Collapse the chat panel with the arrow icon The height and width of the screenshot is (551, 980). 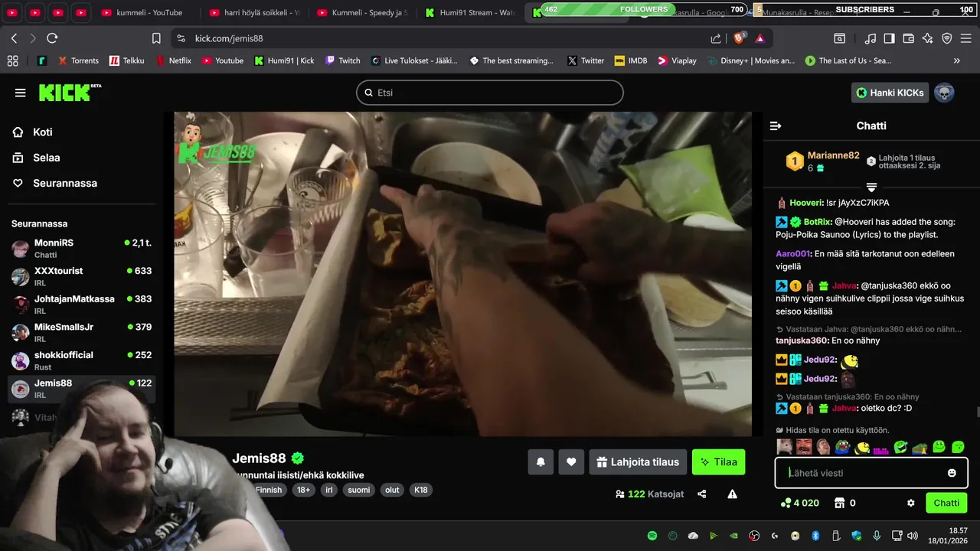click(x=776, y=126)
